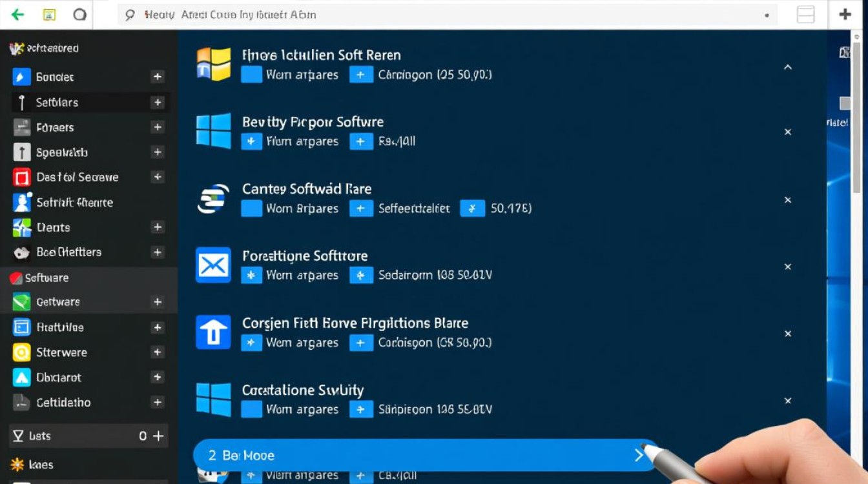
Task: Click the Windows logo beside Bevity Ficpor Software
Action: pos(213,131)
